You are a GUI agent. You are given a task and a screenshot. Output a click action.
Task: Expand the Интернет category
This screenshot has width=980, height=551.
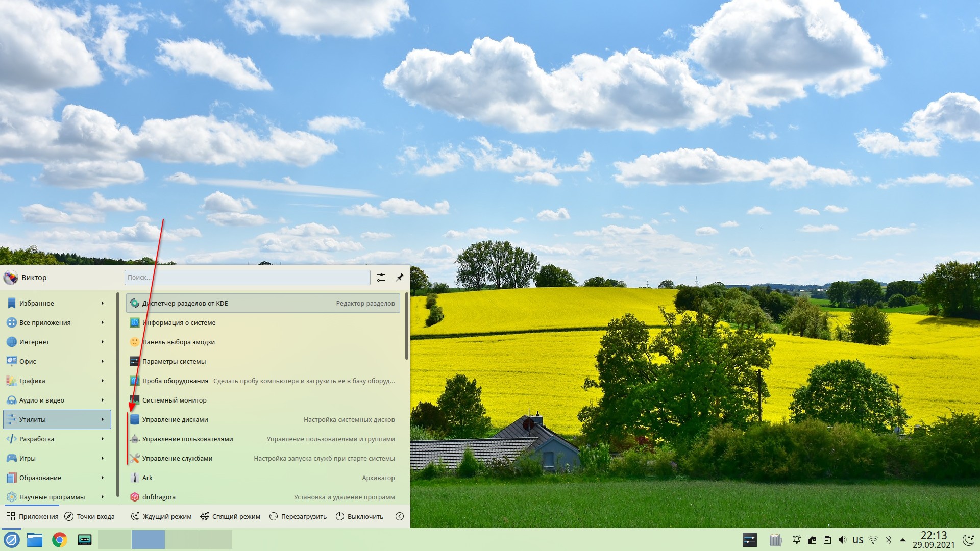(57, 342)
